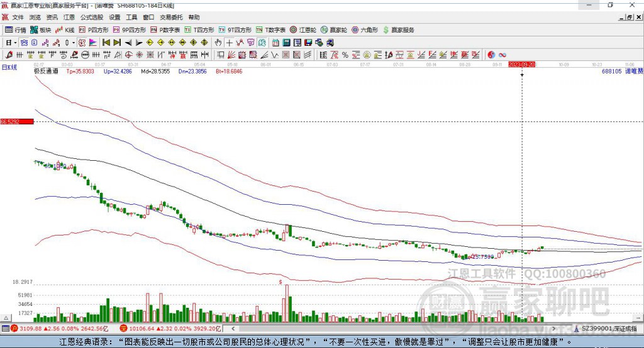The width and height of the screenshot is (644, 348).
Task: Jump to last bar icon
Action: pos(117,43)
